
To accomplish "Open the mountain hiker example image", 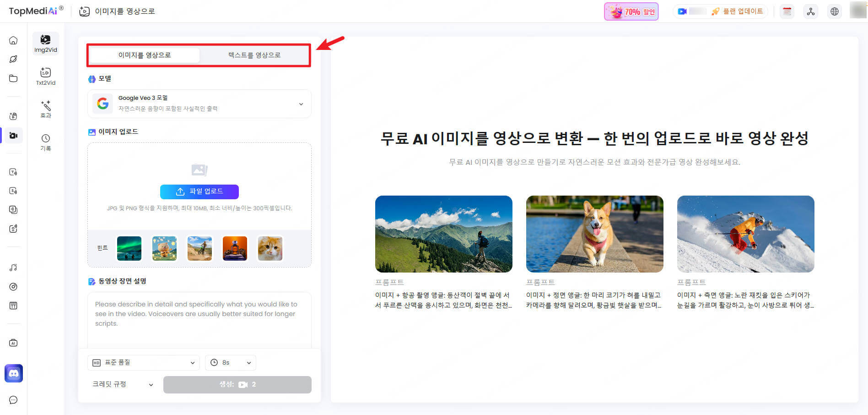I will 444,234.
